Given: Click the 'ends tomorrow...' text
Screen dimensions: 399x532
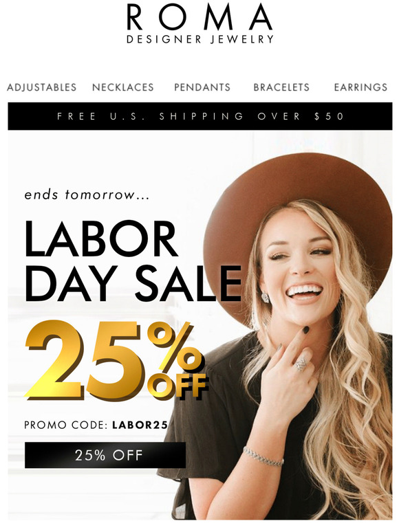Looking at the screenshot, I should 87,195.
